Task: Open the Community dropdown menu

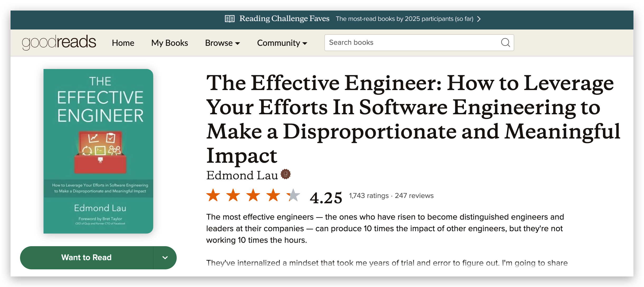Action: 282,43
